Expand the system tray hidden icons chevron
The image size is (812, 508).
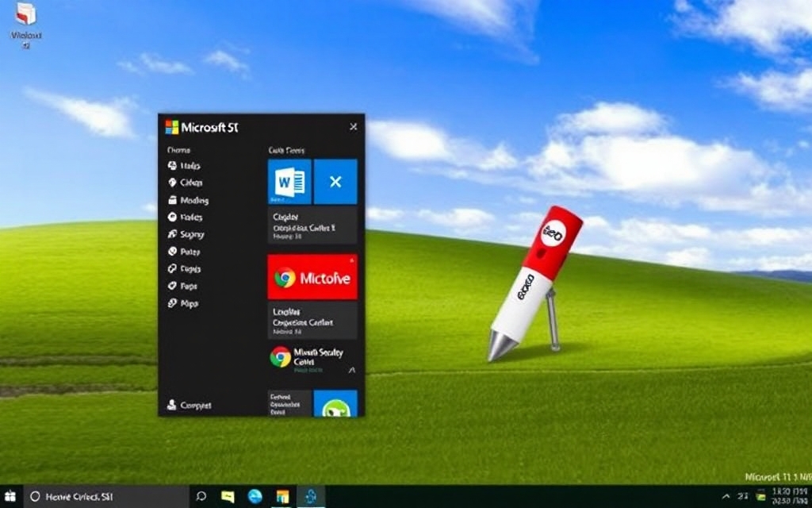coord(726,497)
